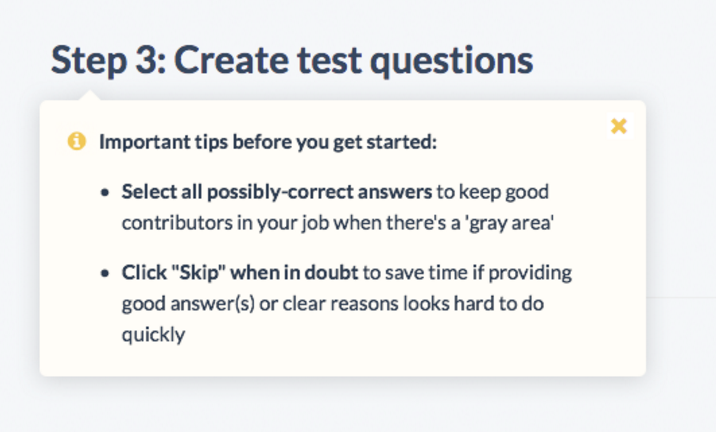Click bold 'Click "Skip" when in doubt' text
Image resolution: width=716 pixels, height=432 pixels.
[240, 273]
